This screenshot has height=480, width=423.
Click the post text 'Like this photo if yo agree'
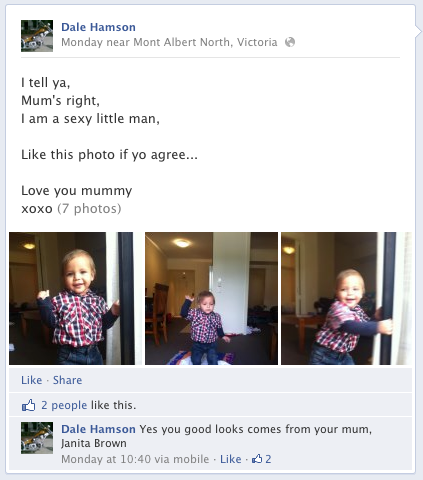[x=109, y=155]
